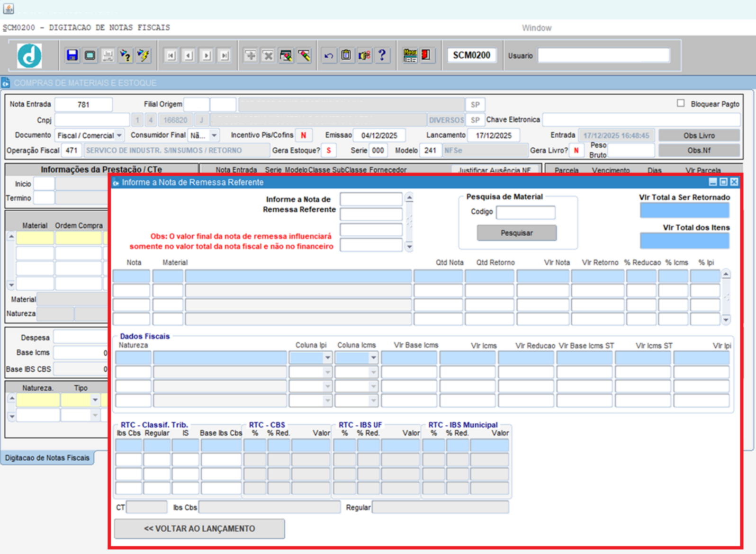756x554 pixels.
Task: Click the undo arrow toolbar icon
Action: (328, 55)
